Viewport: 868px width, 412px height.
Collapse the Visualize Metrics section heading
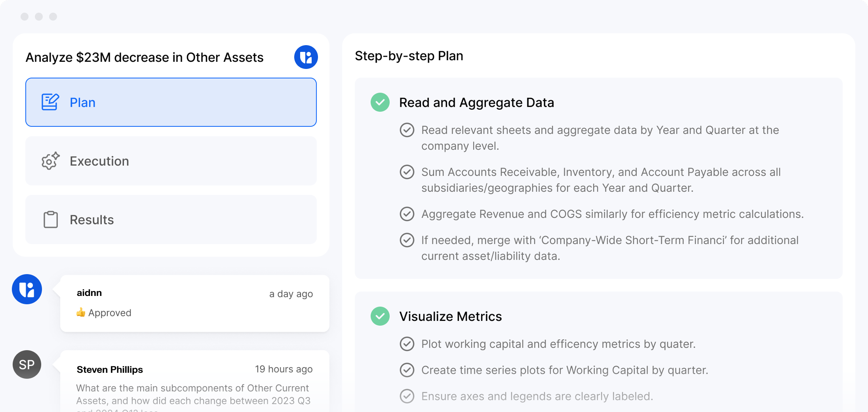(x=450, y=317)
